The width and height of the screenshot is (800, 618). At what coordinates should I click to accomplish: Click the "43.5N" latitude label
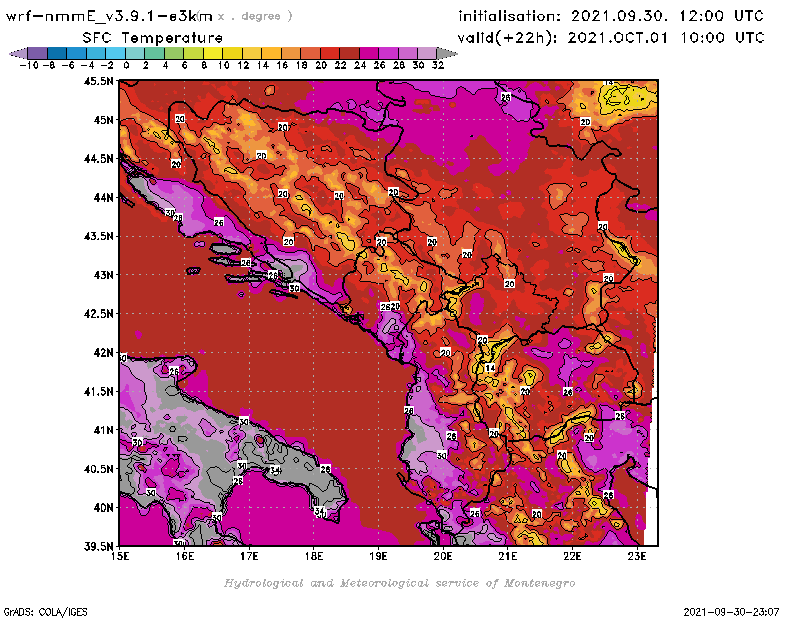[x=98, y=236]
